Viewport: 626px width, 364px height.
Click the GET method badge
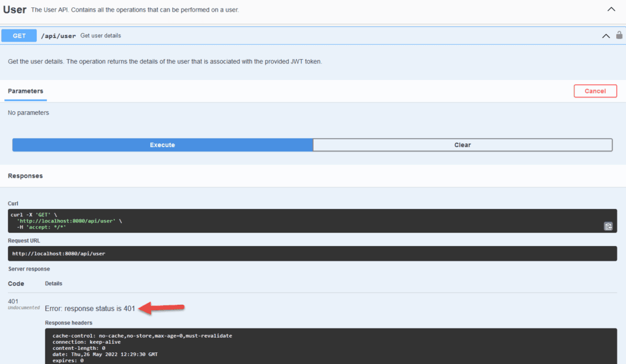(x=19, y=35)
